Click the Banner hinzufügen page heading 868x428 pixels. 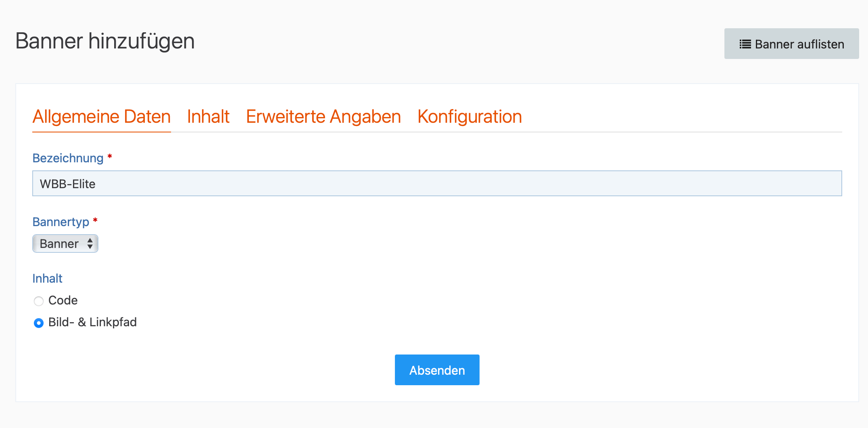click(105, 41)
